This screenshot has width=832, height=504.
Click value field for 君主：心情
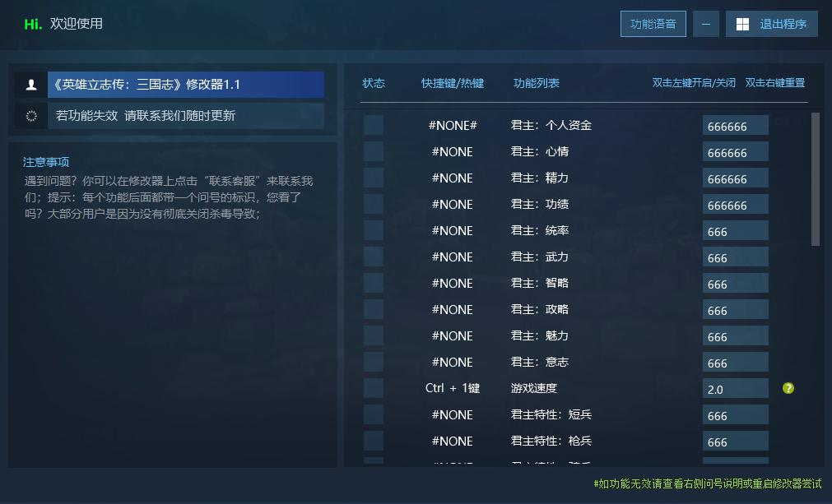pos(736,152)
